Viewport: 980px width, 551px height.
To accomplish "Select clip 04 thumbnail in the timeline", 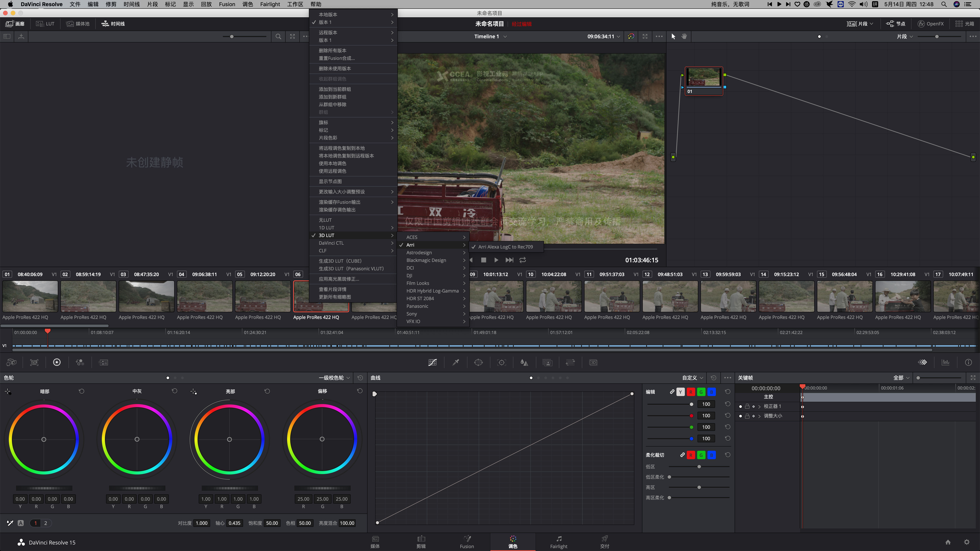I will 204,296.
